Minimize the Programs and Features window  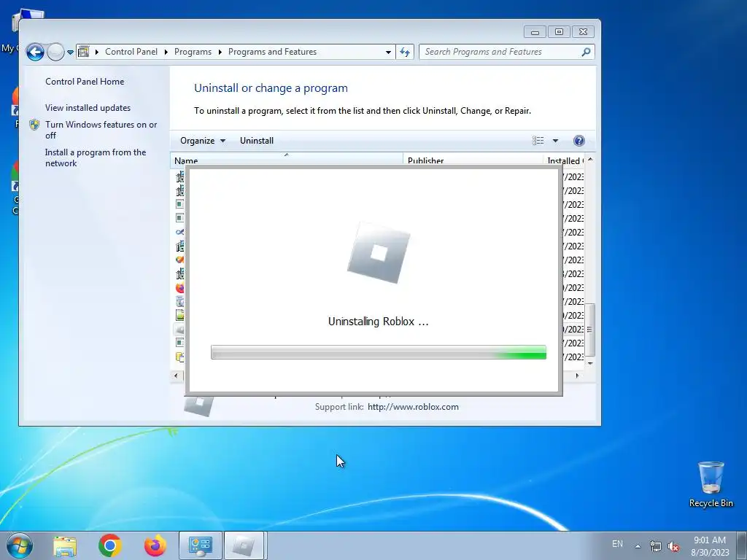535,32
